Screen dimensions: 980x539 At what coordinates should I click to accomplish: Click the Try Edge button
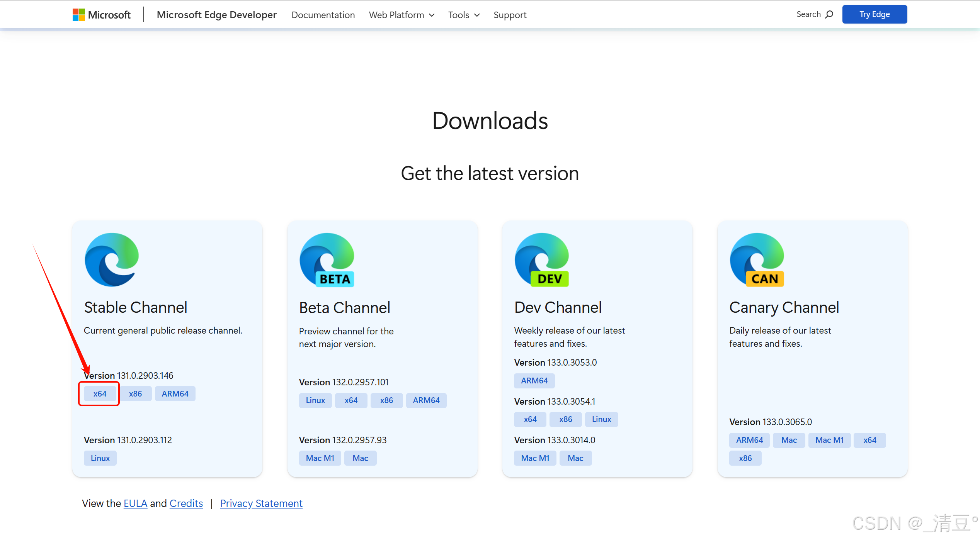(875, 14)
